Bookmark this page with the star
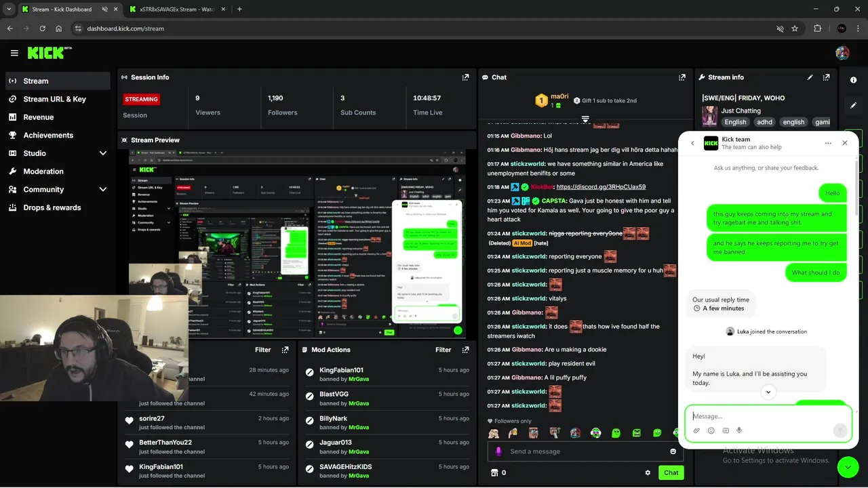Image resolution: width=868 pixels, height=488 pixels. pos(795,28)
